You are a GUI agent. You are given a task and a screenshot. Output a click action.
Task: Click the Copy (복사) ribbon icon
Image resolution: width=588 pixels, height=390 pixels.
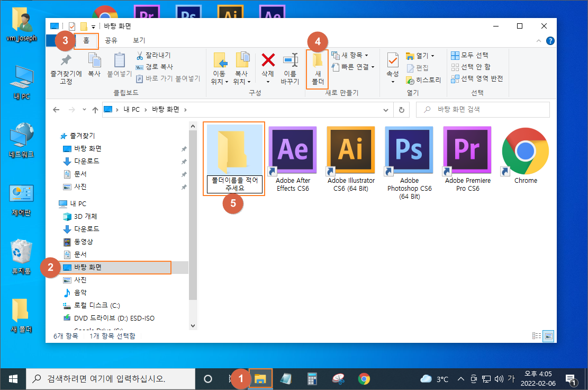pyautogui.click(x=94, y=60)
